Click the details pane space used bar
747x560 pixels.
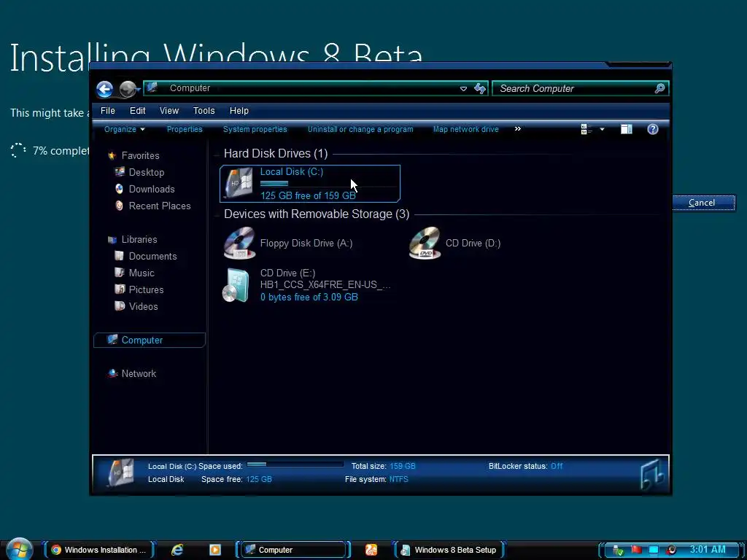pyautogui.click(x=295, y=464)
